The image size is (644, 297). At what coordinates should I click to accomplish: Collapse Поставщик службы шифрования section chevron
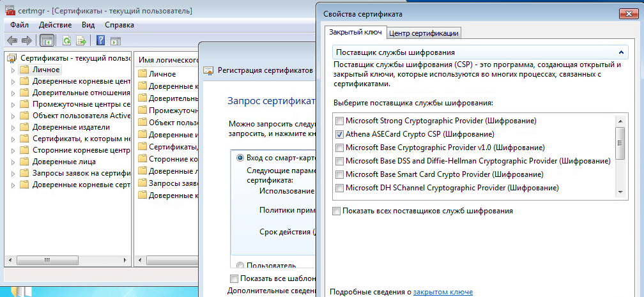tap(620, 52)
